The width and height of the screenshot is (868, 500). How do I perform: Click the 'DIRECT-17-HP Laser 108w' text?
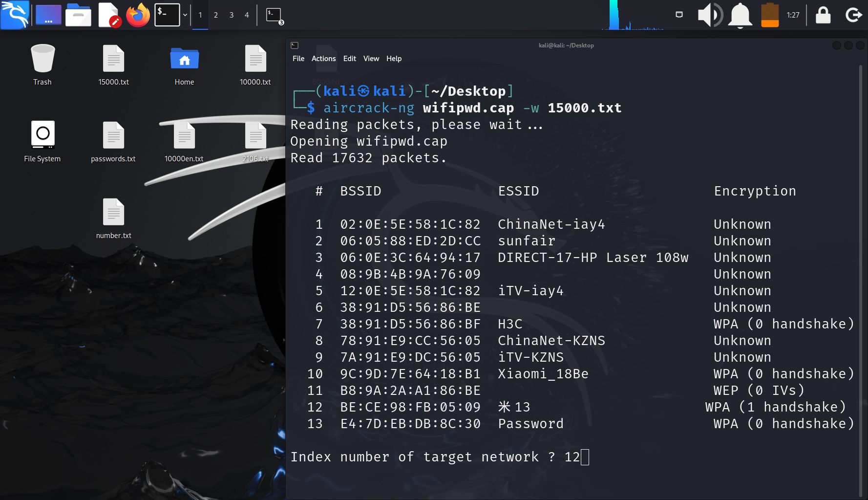593,258
